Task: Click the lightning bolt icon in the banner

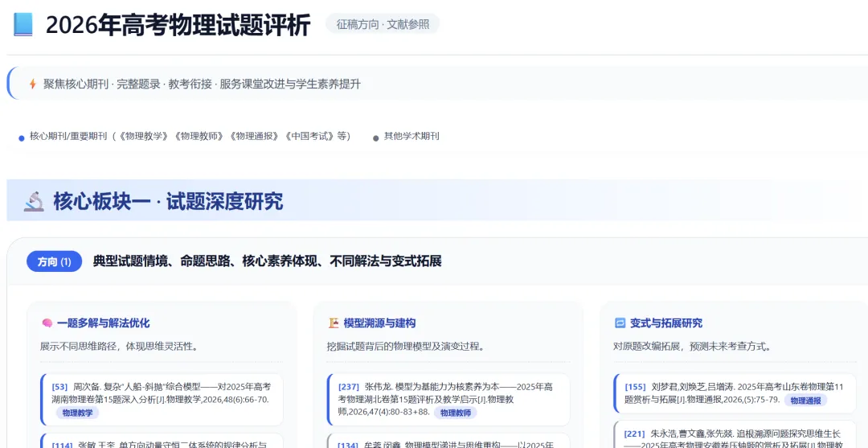Action: coord(33,84)
